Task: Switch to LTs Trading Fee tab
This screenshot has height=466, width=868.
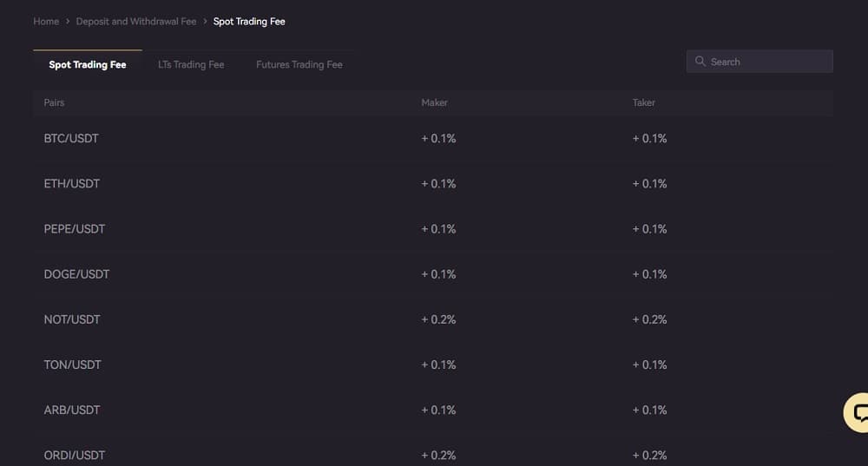Action: 191,64
